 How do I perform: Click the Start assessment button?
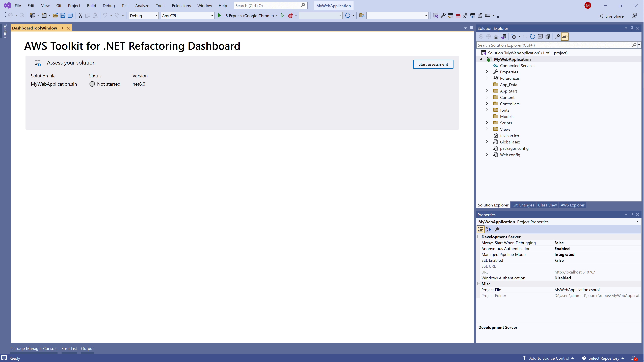point(433,65)
